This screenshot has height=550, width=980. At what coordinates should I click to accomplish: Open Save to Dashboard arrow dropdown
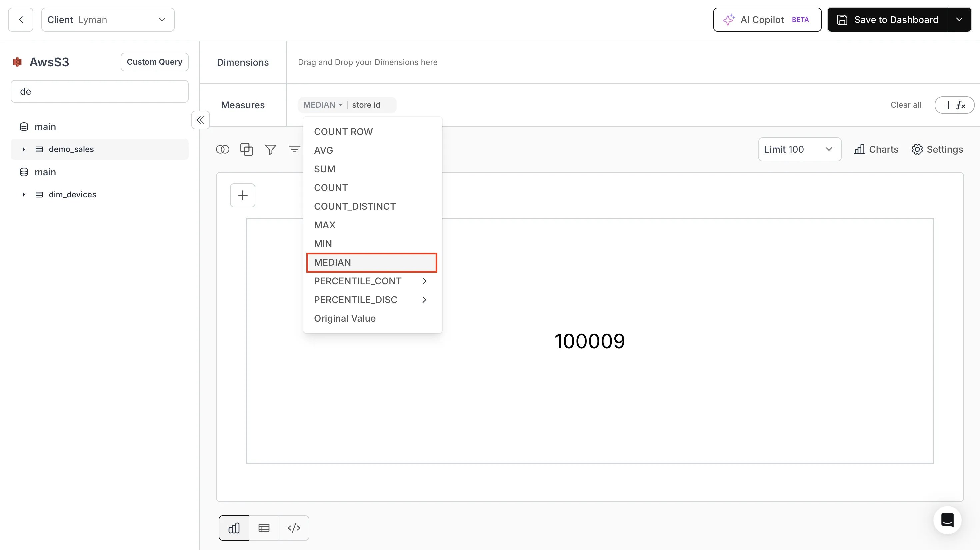(959, 20)
